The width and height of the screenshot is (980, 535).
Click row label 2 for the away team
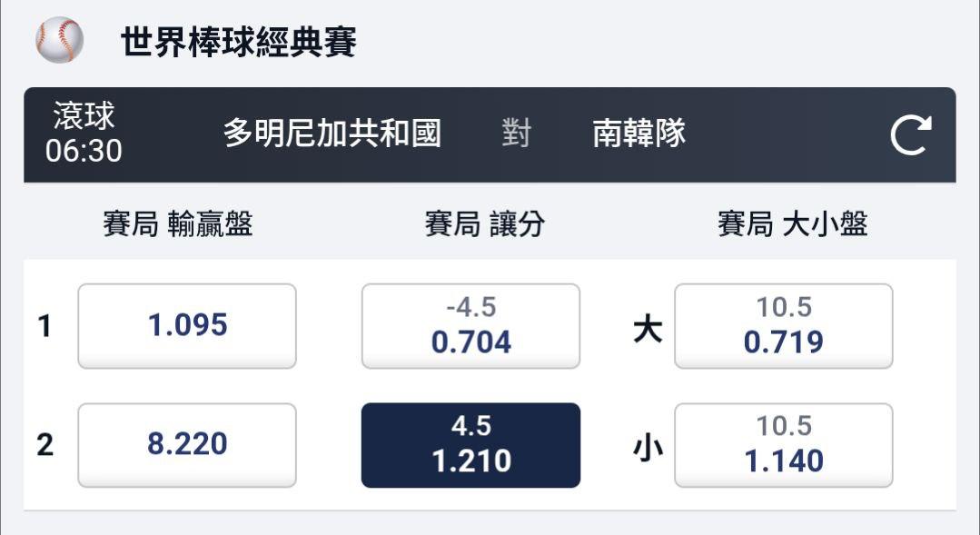[x=45, y=446]
